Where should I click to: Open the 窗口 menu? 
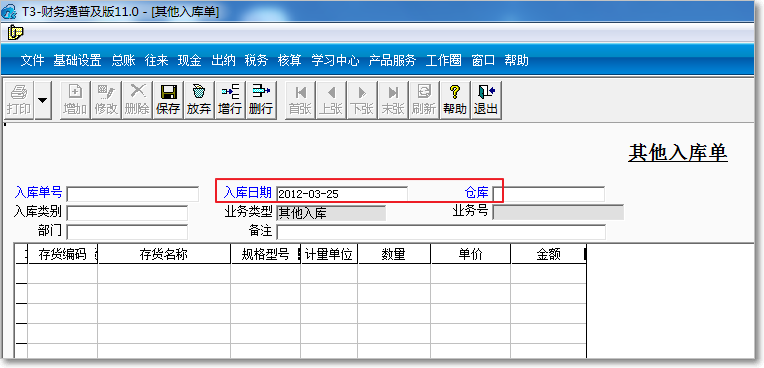483,60
